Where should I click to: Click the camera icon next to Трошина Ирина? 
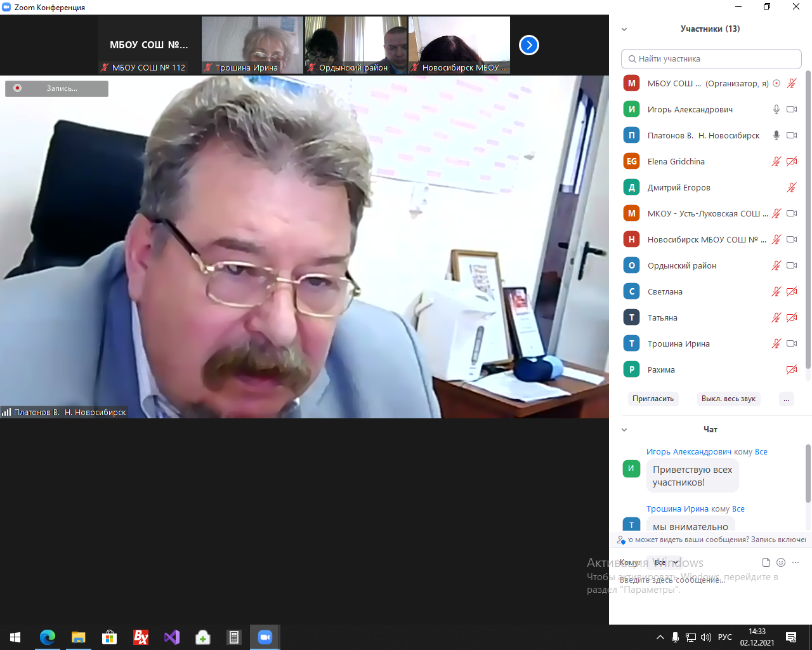(x=791, y=343)
